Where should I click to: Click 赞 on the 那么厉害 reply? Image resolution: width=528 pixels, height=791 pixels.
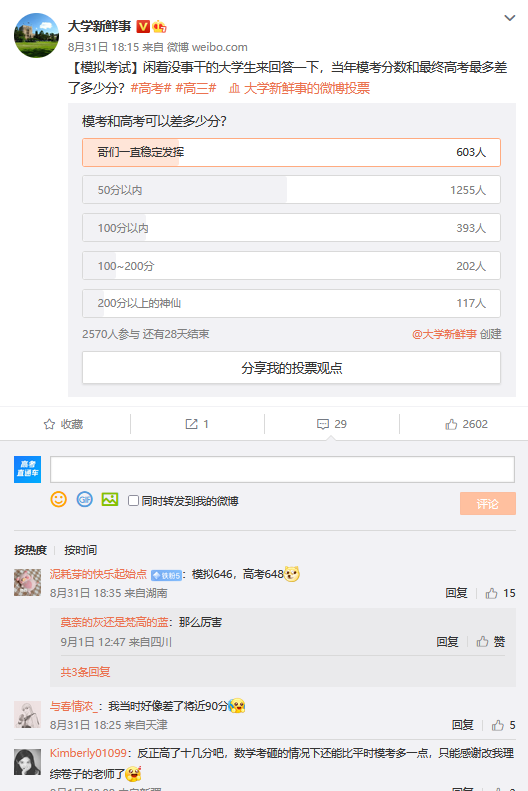(491, 642)
